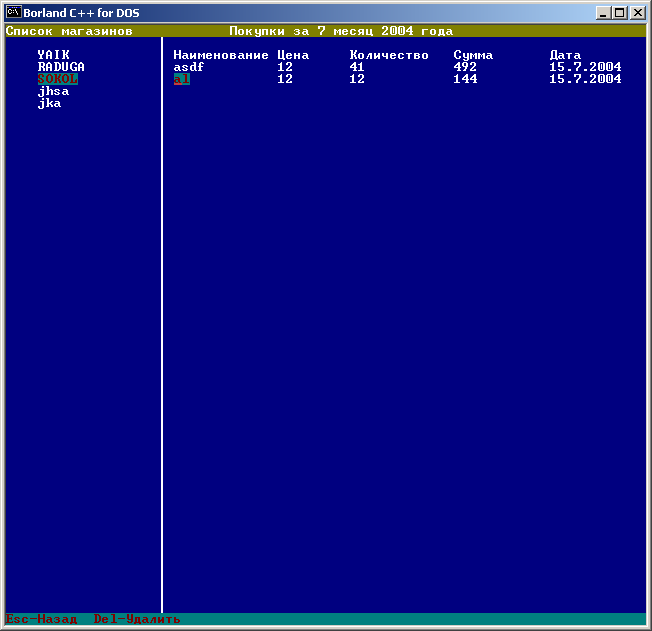Click quantity value 41 in asdf row

[357, 67]
